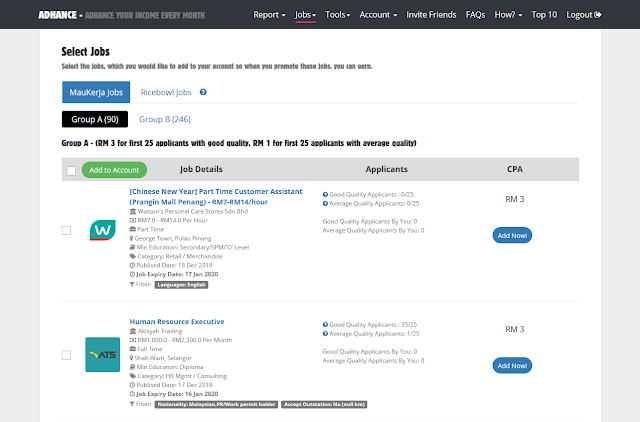
Task: Click the ADHANCE brand logo
Action: pyautogui.click(x=58, y=15)
